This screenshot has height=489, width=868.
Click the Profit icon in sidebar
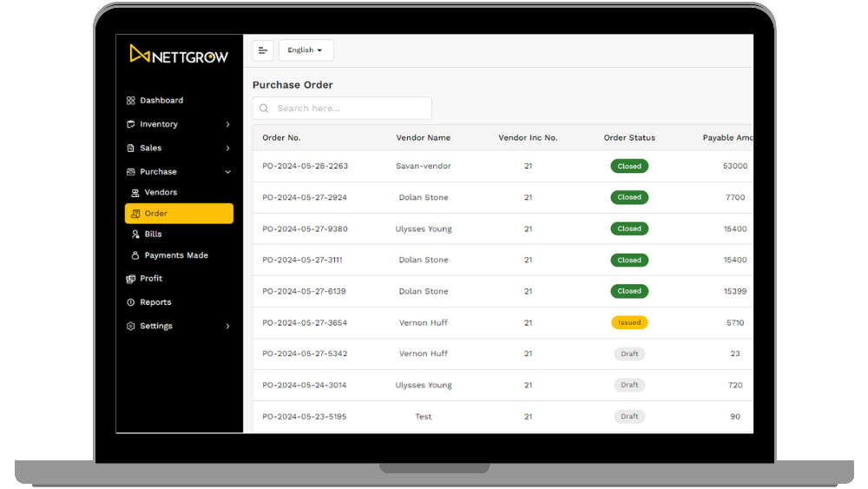(131, 279)
